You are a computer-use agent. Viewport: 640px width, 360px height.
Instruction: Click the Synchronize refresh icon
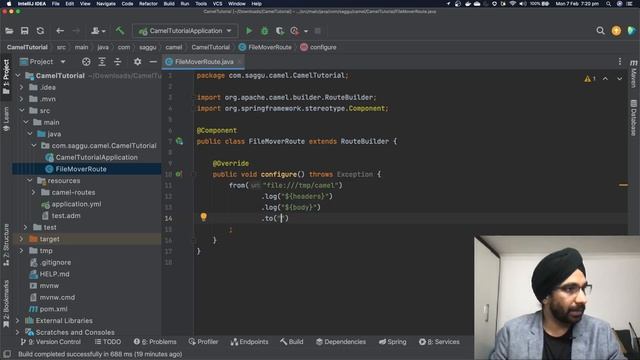click(x=40, y=31)
